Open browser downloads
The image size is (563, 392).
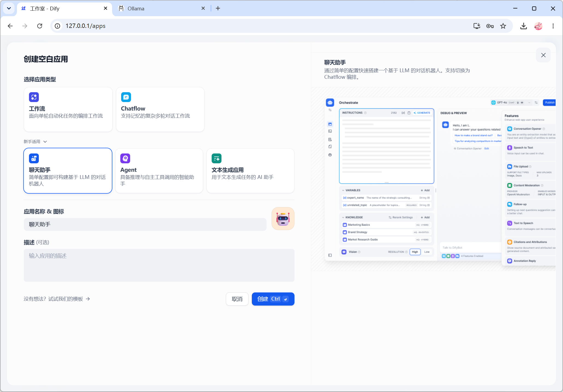point(524,26)
